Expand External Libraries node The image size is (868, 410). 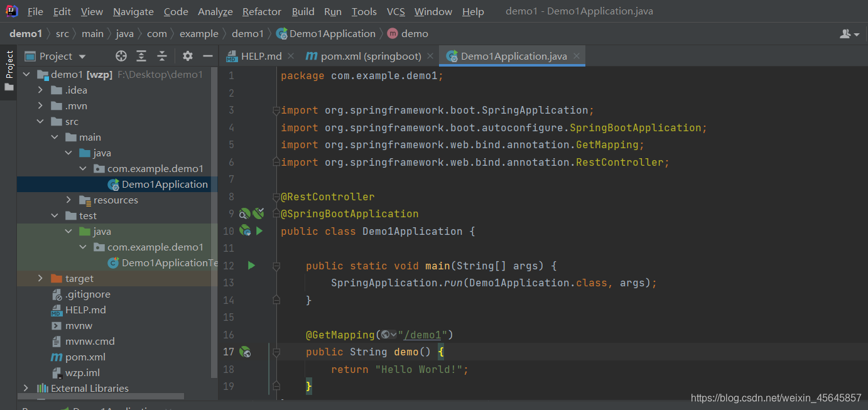26,388
